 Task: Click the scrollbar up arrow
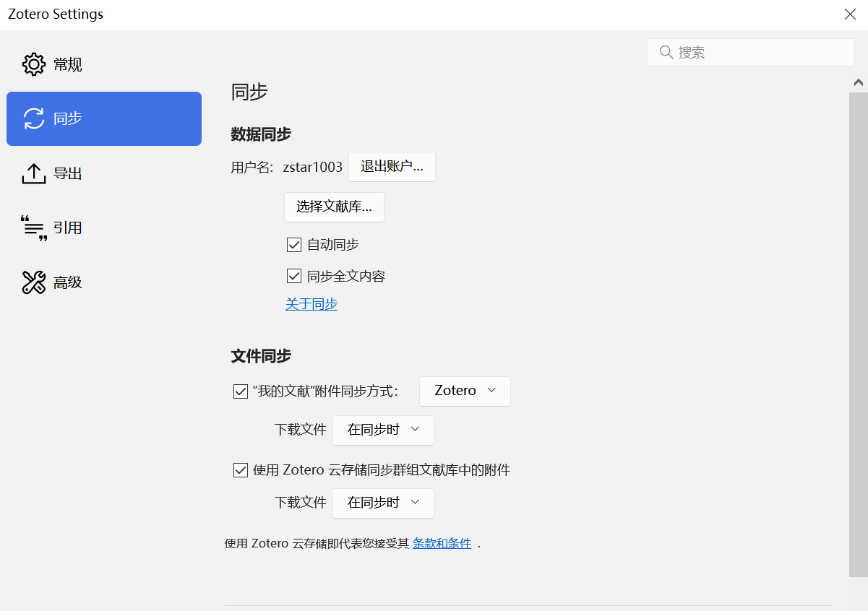point(859,82)
